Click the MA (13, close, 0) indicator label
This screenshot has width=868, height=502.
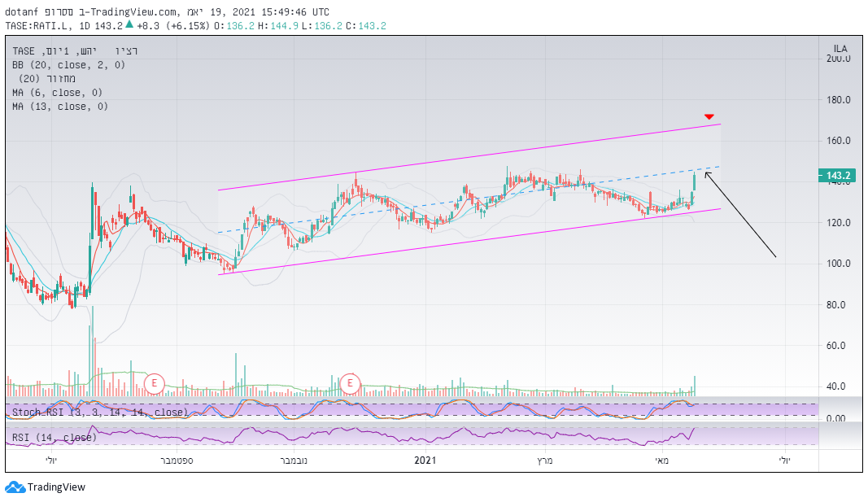tap(59, 107)
